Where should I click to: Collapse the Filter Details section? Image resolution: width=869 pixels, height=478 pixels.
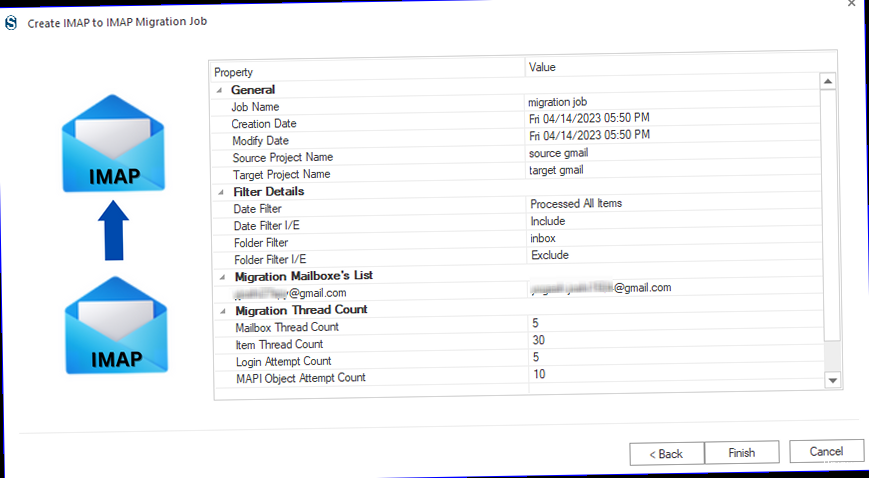coord(218,191)
